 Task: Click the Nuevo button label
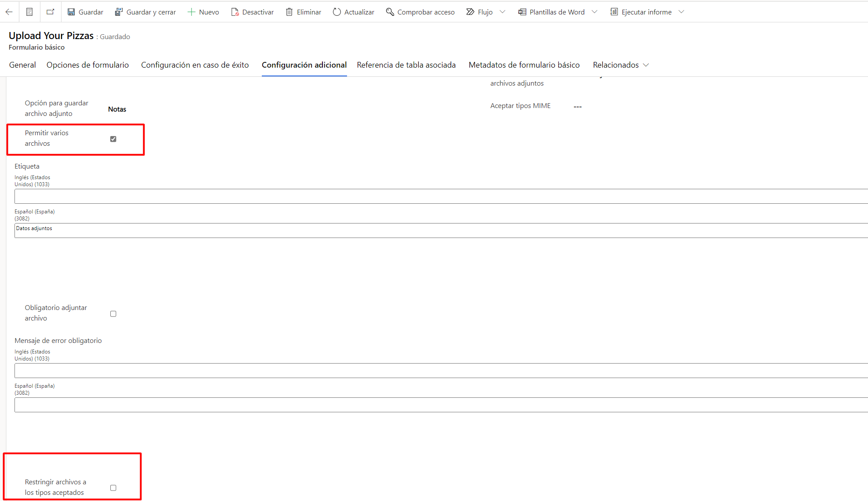(209, 12)
